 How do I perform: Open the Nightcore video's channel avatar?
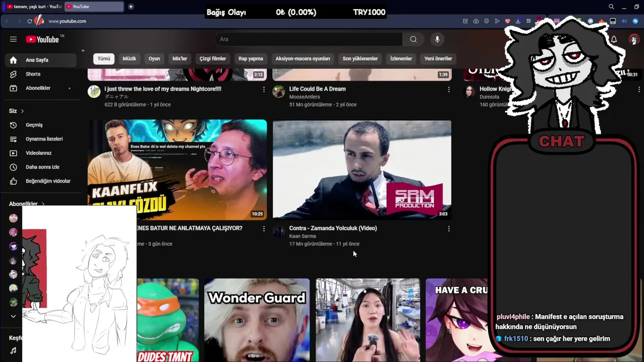click(x=94, y=92)
